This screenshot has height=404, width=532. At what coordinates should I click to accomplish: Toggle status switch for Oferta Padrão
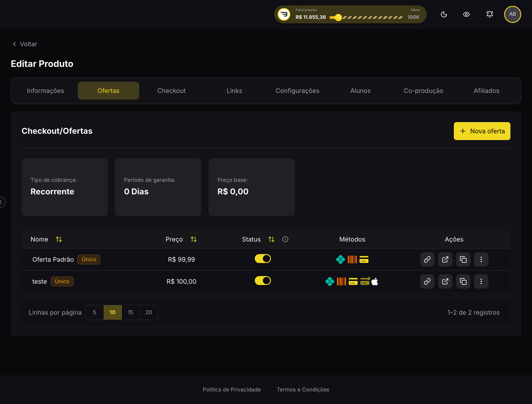(263, 259)
